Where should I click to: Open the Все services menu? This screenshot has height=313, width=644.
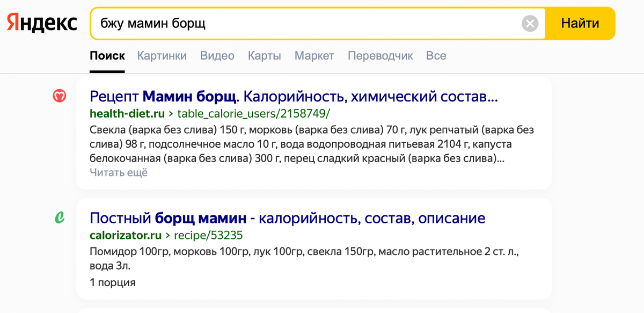pyautogui.click(x=436, y=55)
